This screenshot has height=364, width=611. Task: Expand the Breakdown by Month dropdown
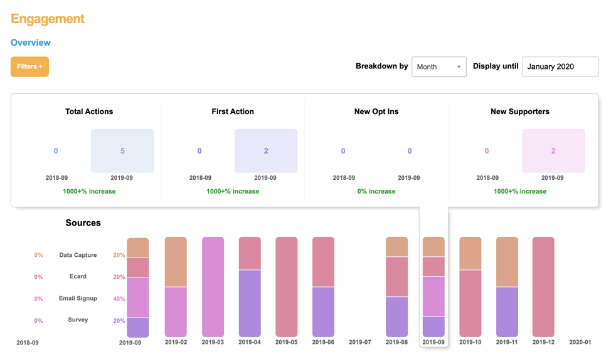tap(438, 66)
